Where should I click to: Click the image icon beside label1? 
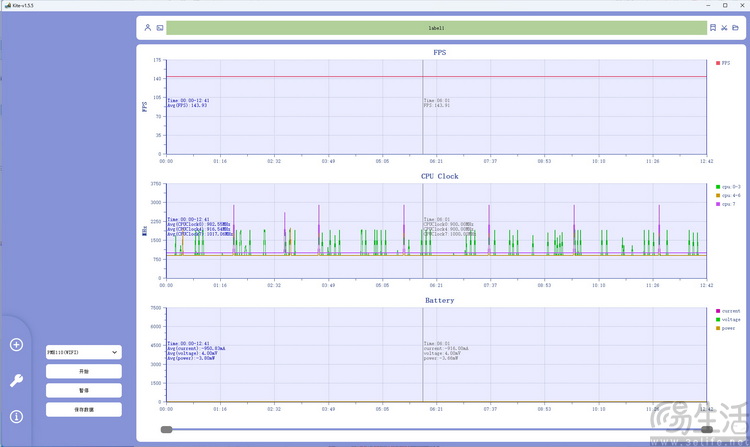[160, 28]
